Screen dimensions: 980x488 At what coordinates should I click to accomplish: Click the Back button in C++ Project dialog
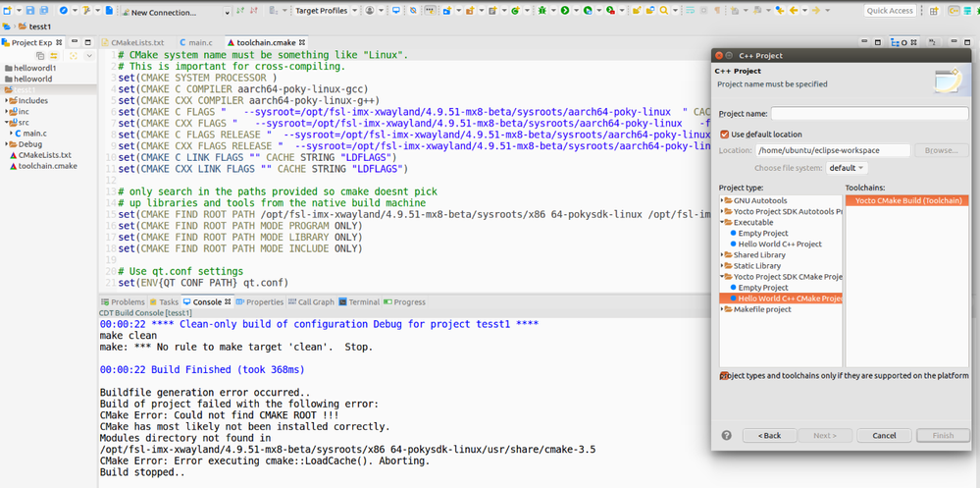click(769, 435)
